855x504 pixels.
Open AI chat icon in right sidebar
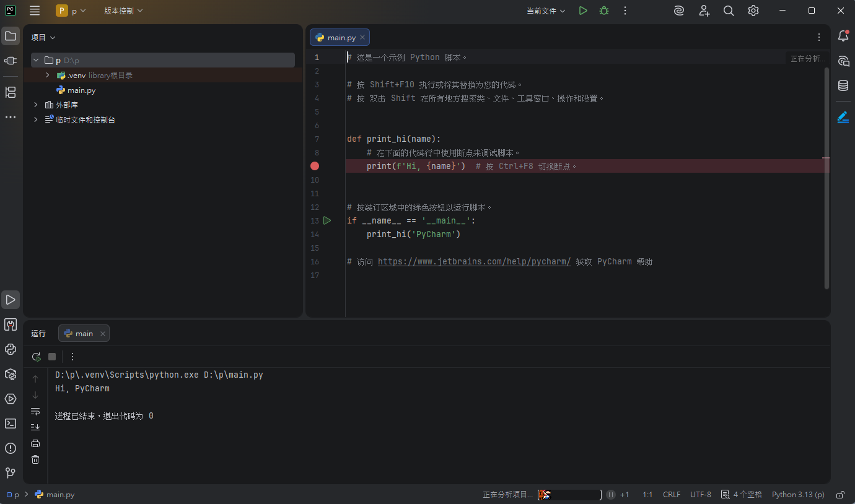(x=843, y=61)
